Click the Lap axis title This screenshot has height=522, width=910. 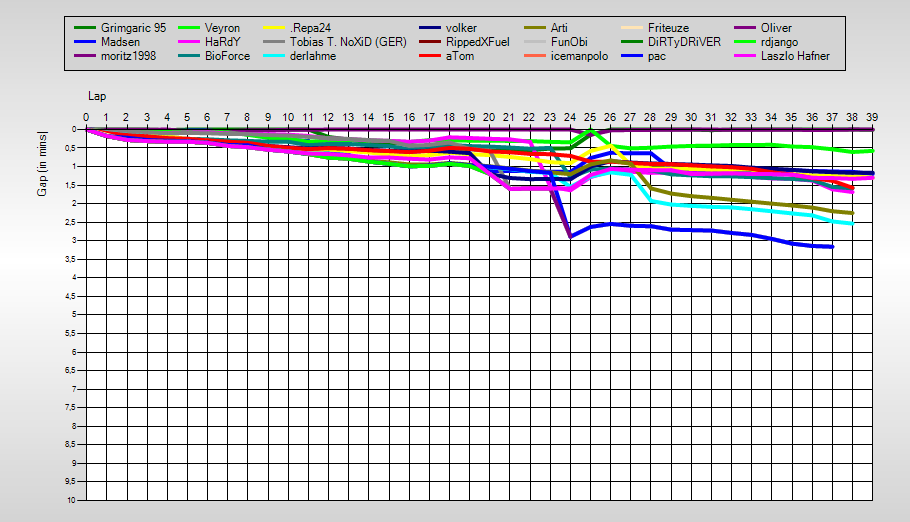pyautogui.click(x=97, y=96)
